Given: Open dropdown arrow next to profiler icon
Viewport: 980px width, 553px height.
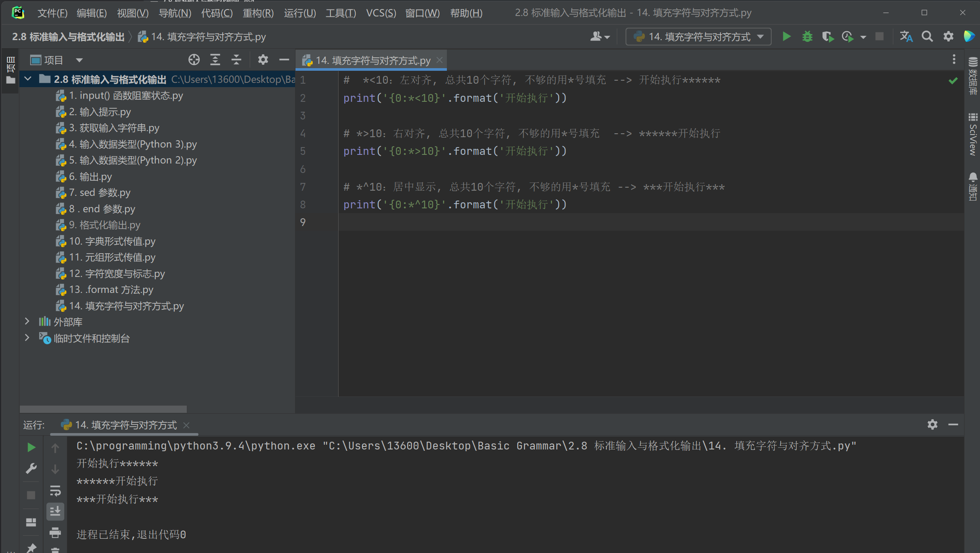Looking at the screenshot, I should [x=863, y=37].
